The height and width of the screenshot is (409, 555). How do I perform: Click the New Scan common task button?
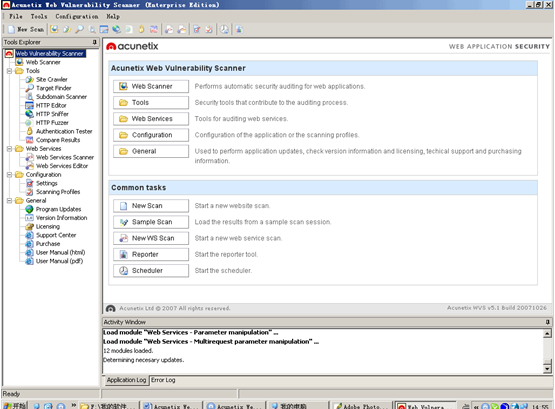pos(151,206)
